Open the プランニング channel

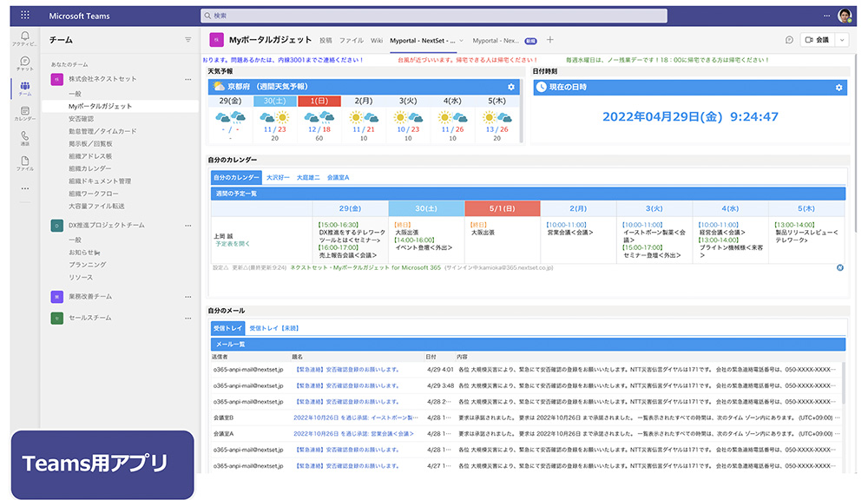tap(88, 265)
